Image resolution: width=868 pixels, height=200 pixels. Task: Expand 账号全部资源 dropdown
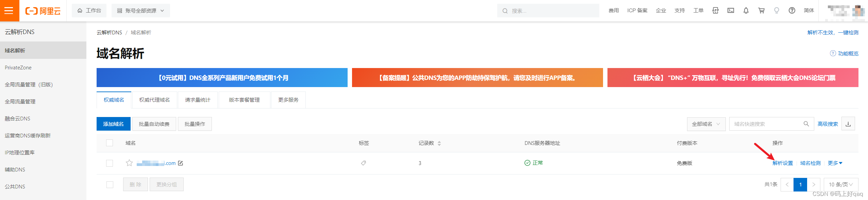point(140,11)
